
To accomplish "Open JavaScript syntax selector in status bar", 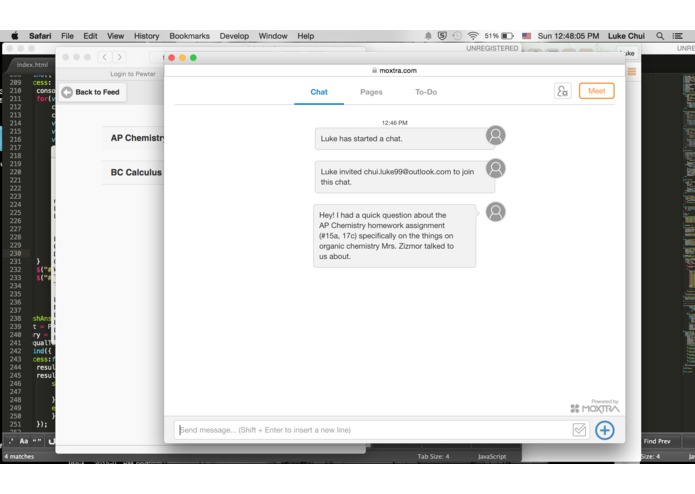I will [492, 456].
